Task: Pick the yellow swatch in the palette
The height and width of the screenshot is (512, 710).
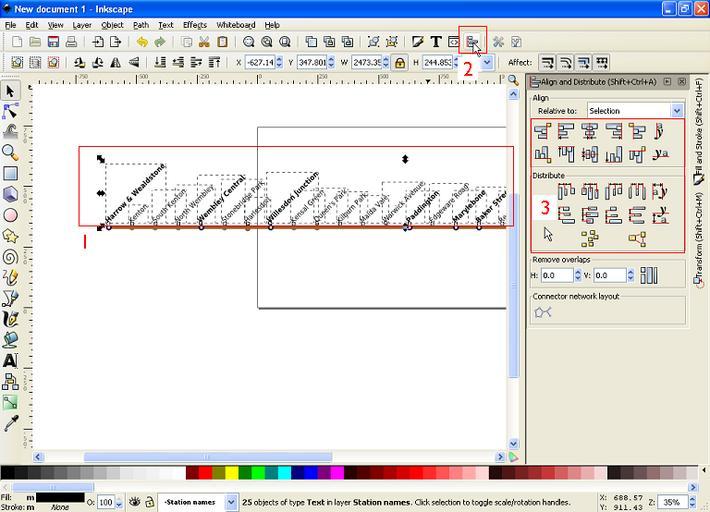Action: [x=232, y=473]
